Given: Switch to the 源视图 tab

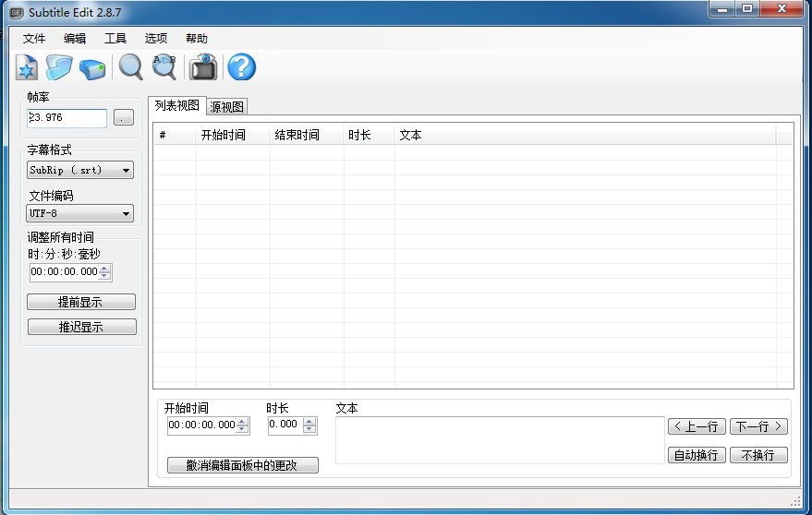Looking at the screenshot, I should point(226,107).
